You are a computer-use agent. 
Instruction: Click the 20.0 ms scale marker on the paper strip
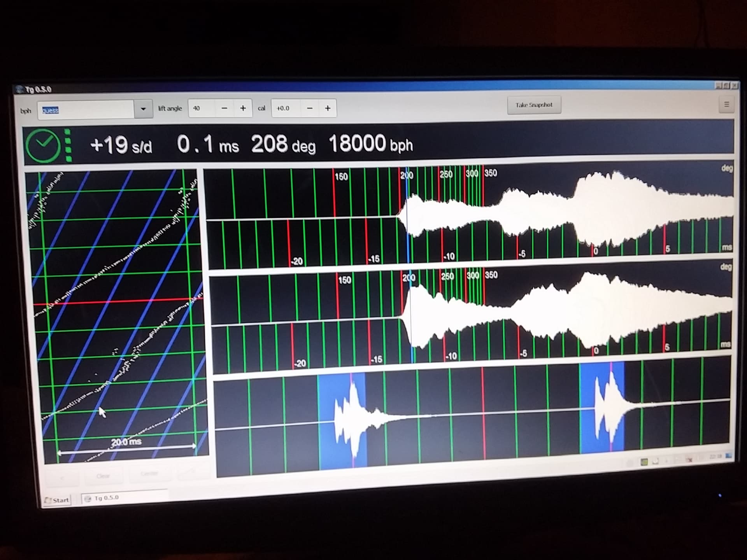126,442
